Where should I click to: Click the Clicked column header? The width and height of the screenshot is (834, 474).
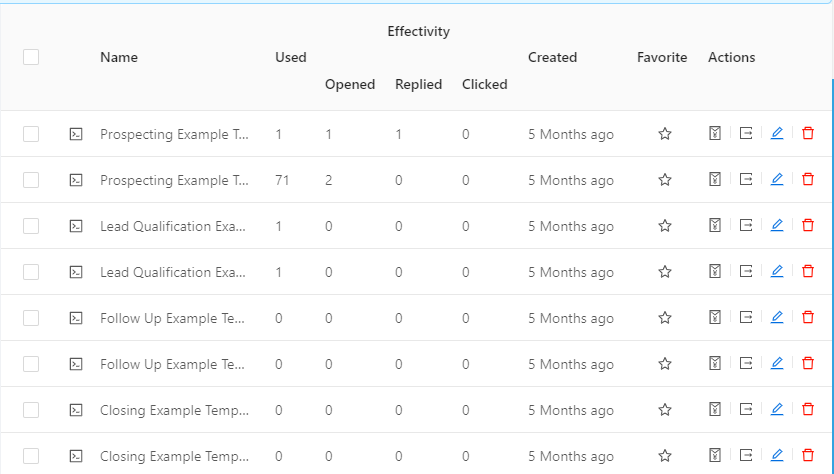[485, 85]
